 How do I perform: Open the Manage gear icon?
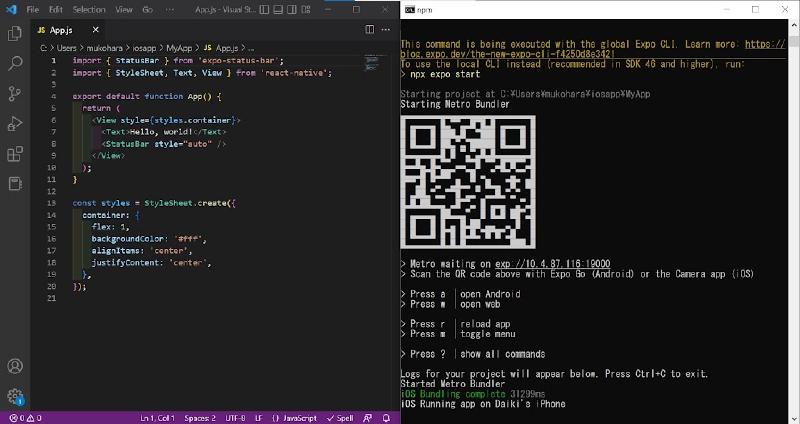pos(15,396)
